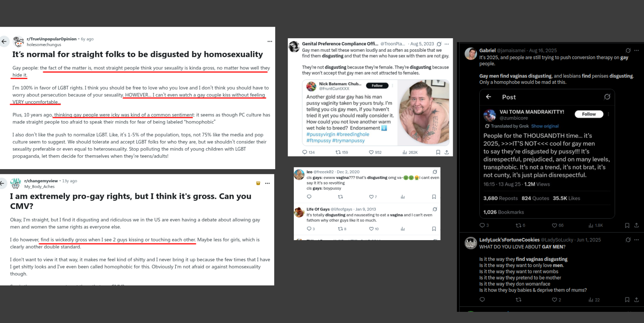
Task: Open the three-dot menu on TrueUnpopularOpinion post
Action: tap(270, 42)
